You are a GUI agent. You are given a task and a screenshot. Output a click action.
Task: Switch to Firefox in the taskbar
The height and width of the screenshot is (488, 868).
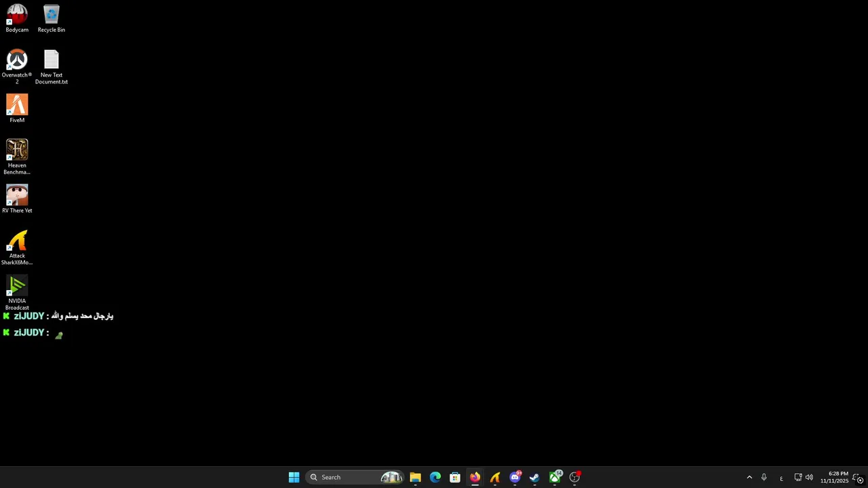coord(475,477)
